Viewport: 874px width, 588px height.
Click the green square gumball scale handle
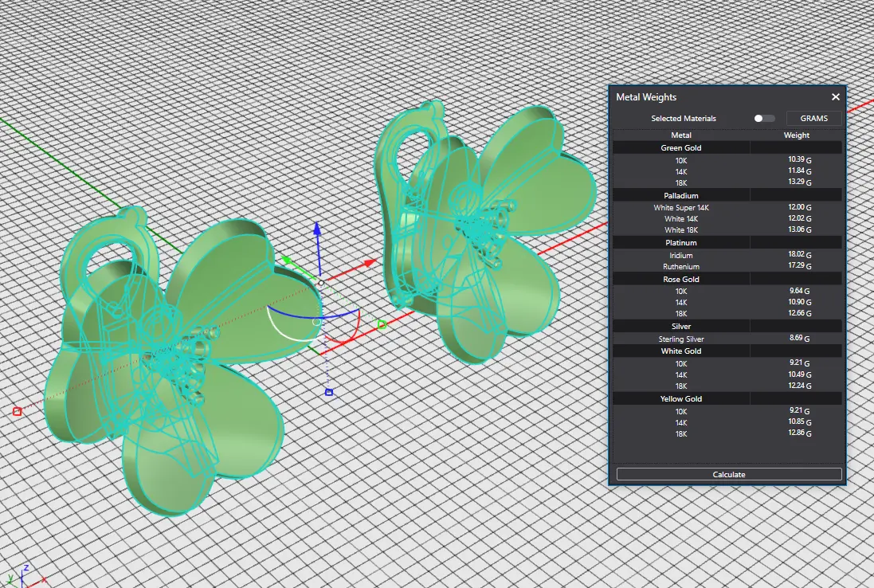(x=381, y=324)
